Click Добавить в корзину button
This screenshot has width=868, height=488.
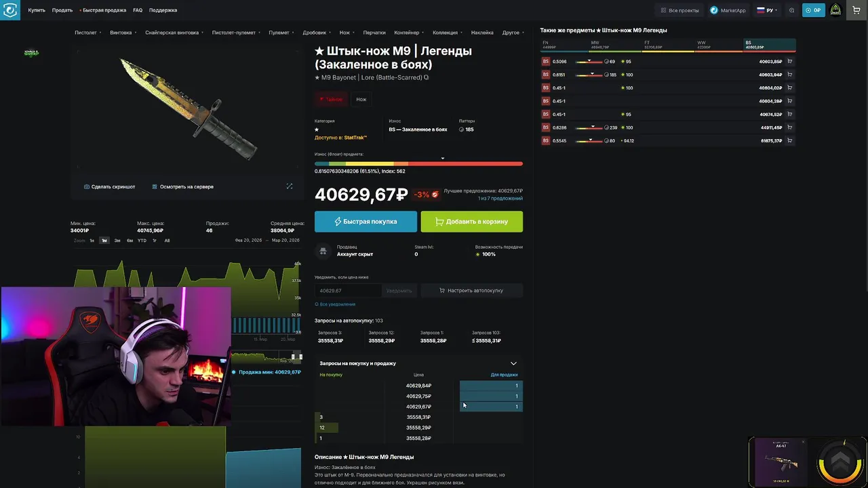click(x=471, y=222)
